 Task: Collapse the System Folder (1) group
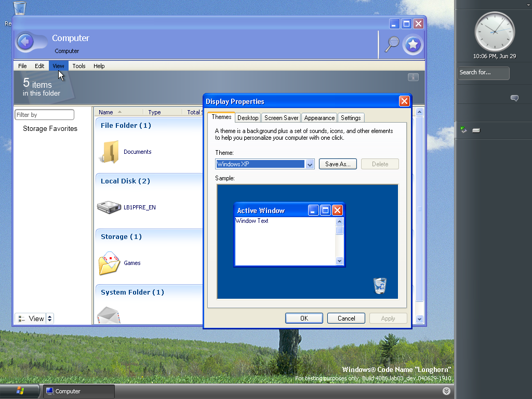point(132,292)
